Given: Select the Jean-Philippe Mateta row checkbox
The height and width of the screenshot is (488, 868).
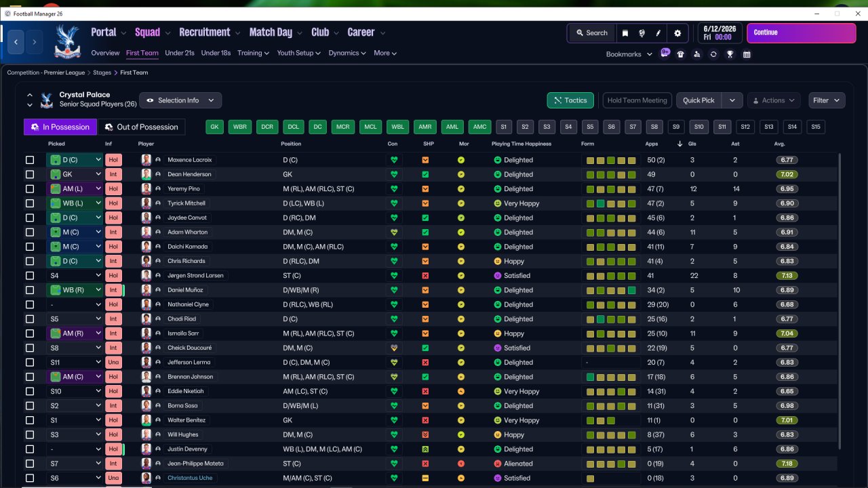Looking at the screenshot, I should [30, 464].
